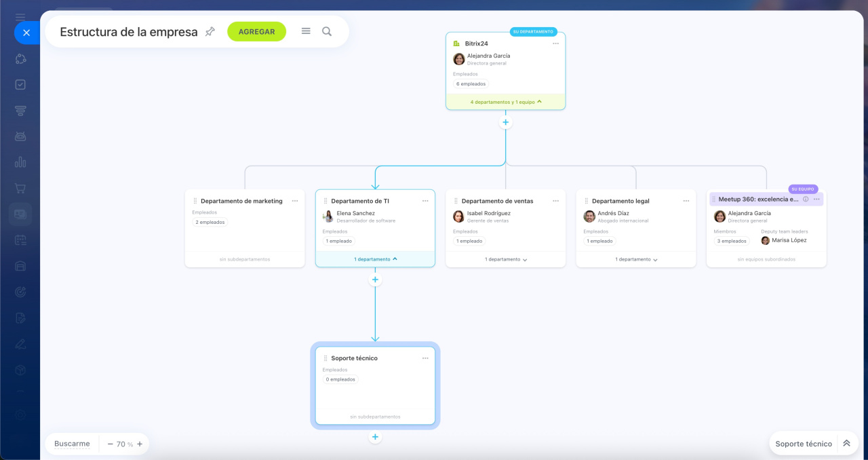Screen dimensions: 868x460
Task: Grab the Departamento legal drag handle
Action: tap(586, 201)
